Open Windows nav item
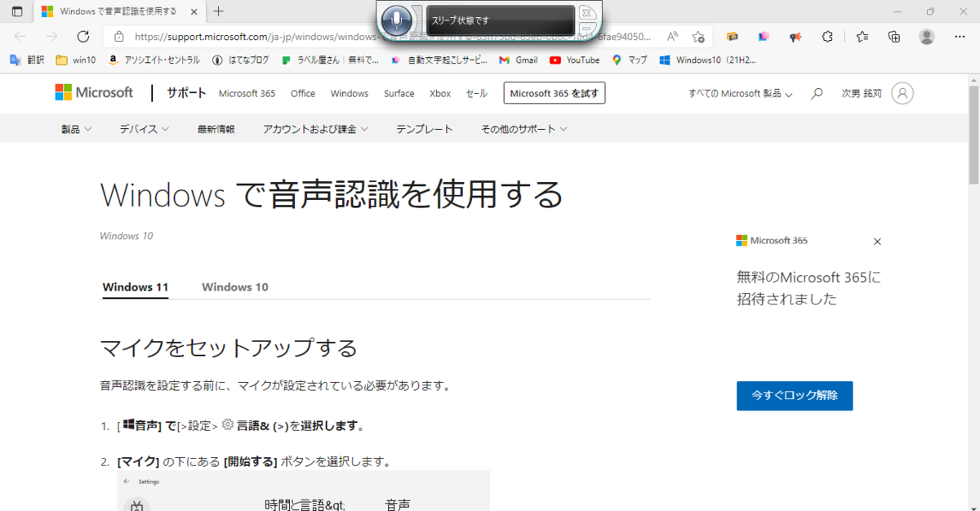Viewport: 980px width, 511px height. [x=350, y=94]
